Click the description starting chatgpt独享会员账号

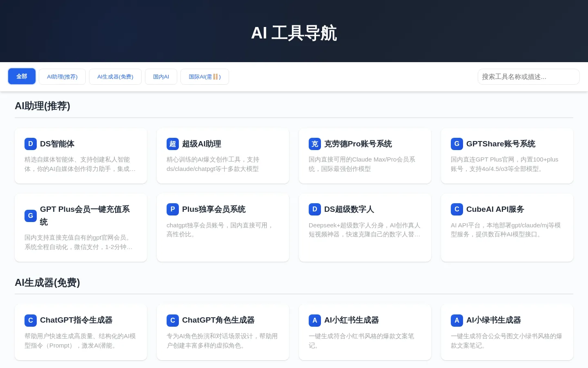coord(220,230)
